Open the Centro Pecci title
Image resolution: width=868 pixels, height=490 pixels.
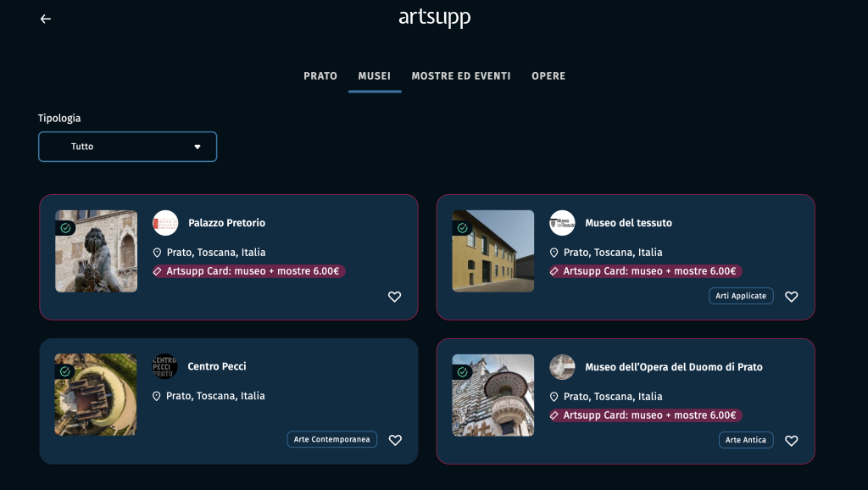217,366
